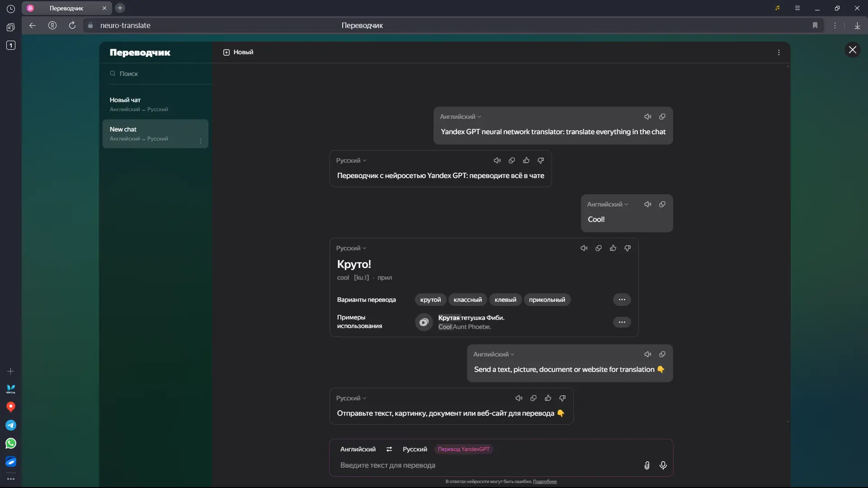The height and width of the screenshot is (488, 868).
Task: Open WhatsApp from the browser sidebar
Action: pos(11,443)
